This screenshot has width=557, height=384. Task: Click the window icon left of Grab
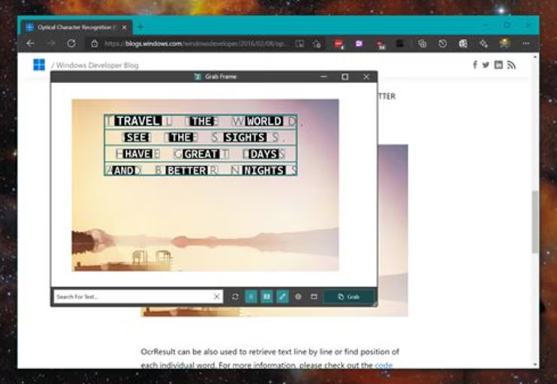[x=314, y=297]
